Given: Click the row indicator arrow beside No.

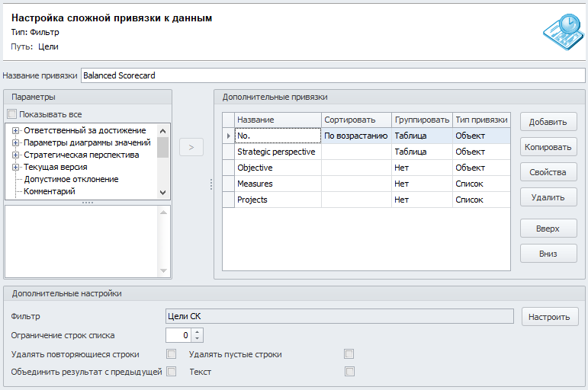Looking at the screenshot, I should click(228, 136).
